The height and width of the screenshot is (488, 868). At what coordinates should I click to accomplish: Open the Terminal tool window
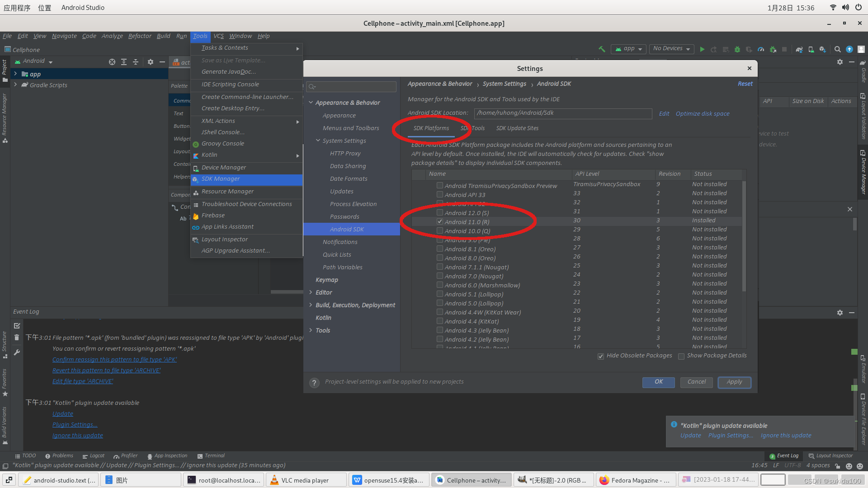click(211, 456)
